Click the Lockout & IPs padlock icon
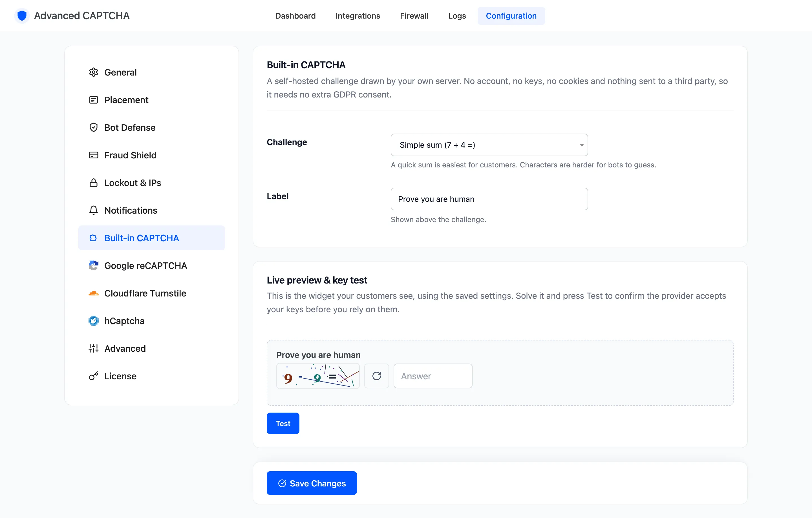The width and height of the screenshot is (812, 518). [93, 183]
